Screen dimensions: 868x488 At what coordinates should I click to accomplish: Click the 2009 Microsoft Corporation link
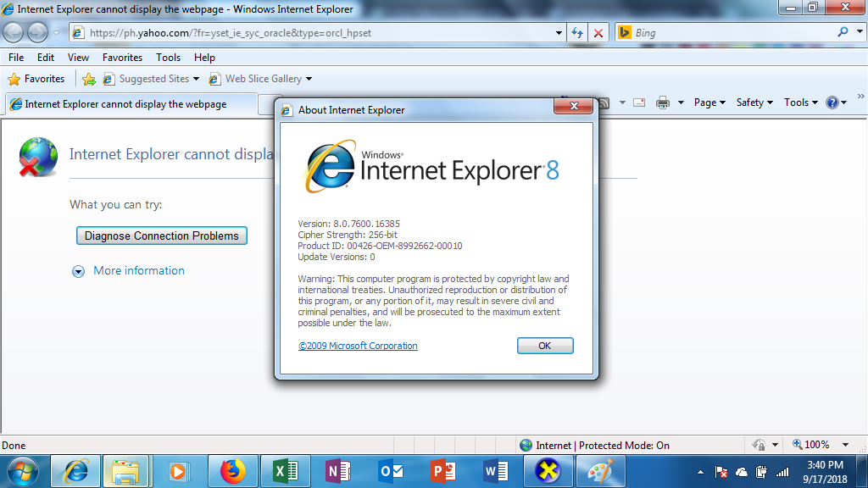point(356,346)
